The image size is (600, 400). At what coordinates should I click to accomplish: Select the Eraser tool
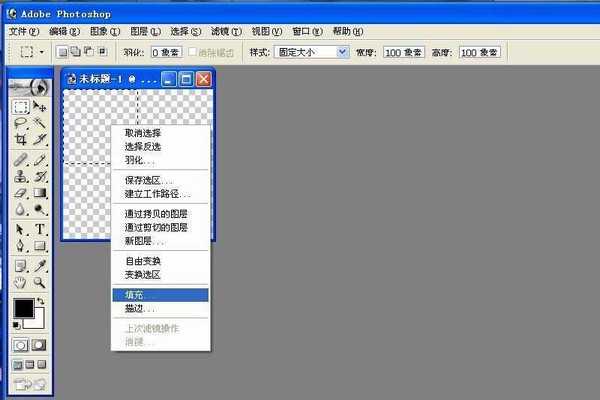[x=21, y=193]
